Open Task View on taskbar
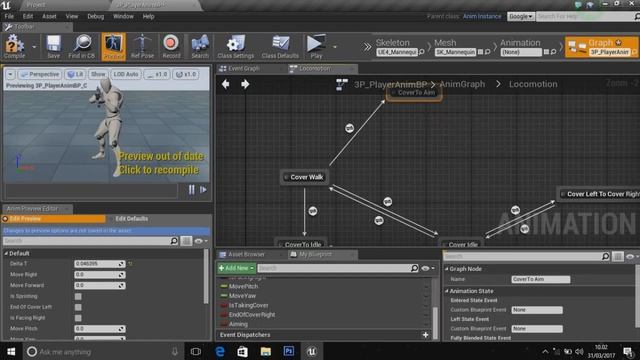 tap(196, 351)
